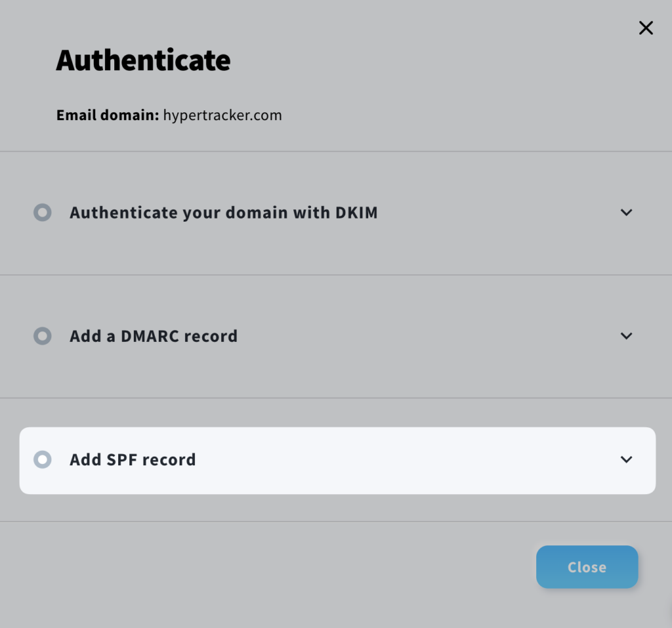The height and width of the screenshot is (628, 672).
Task: Click the chevron icon on the SPF row
Action: click(x=626, y=459)
